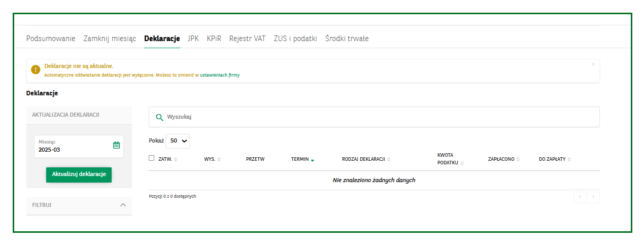Go to JPK tab
644x247 pixels.
point(193,39)
